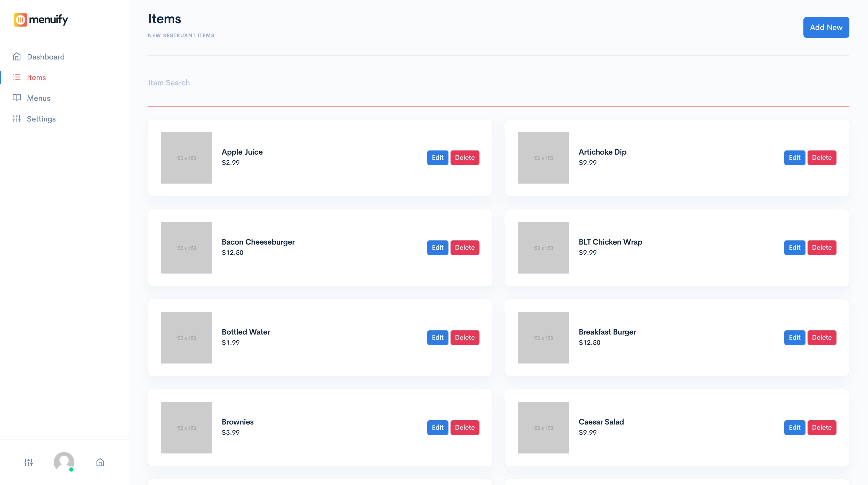The width and height of the screenshot is (868, 485).
Task: Delete the Bacon Cheeseburger item
Action: [x=465, y=248]
